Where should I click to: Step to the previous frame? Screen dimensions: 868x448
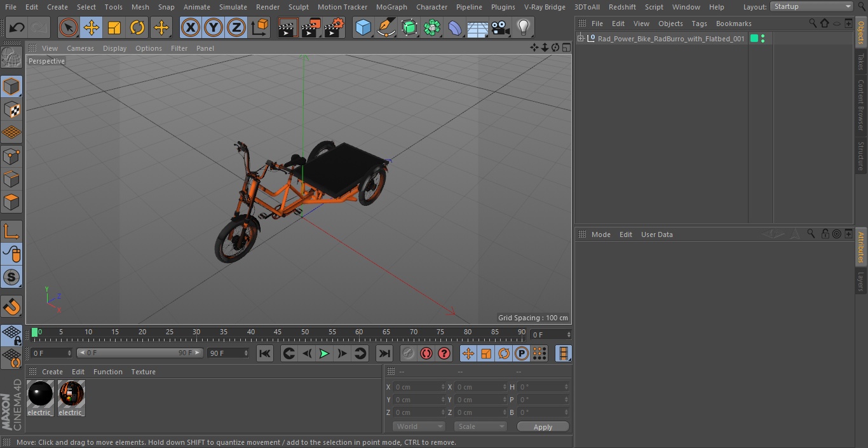[x=307, y=353]
